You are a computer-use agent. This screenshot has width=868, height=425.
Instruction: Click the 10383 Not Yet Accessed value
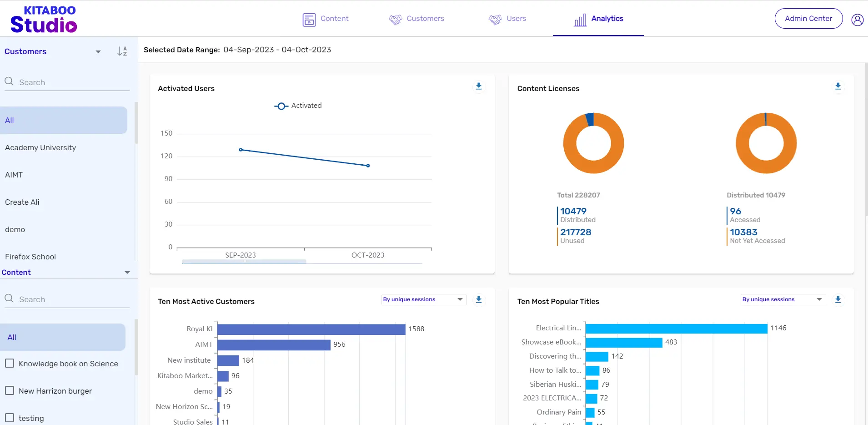743,232
